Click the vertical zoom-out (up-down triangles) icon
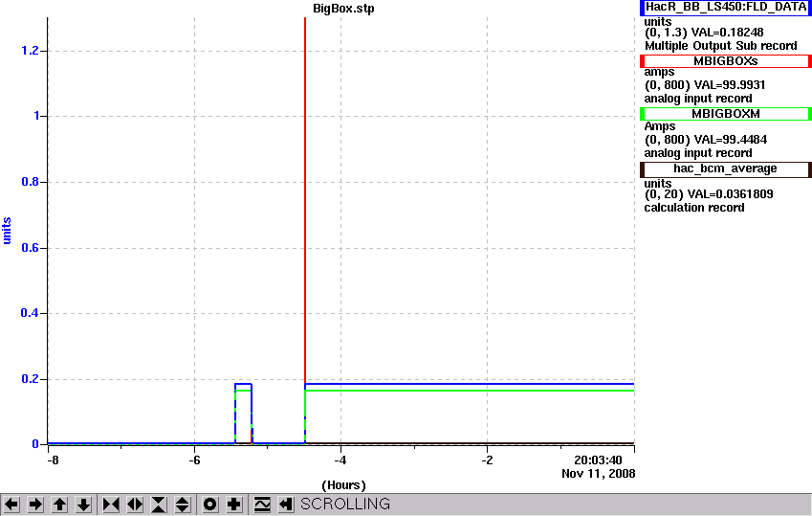Screen dimensions: 812x516 coord(183,505)
